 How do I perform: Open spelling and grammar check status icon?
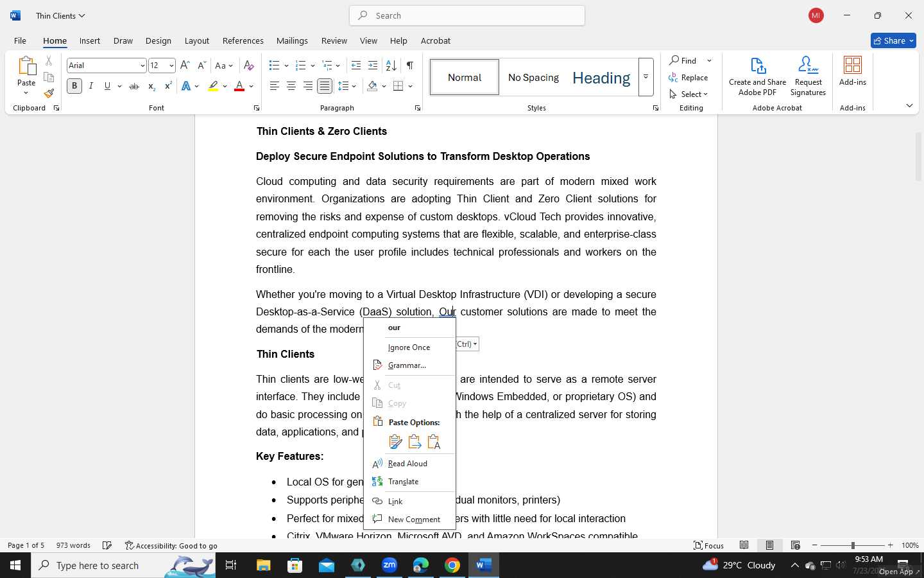(x=107, y=545)
